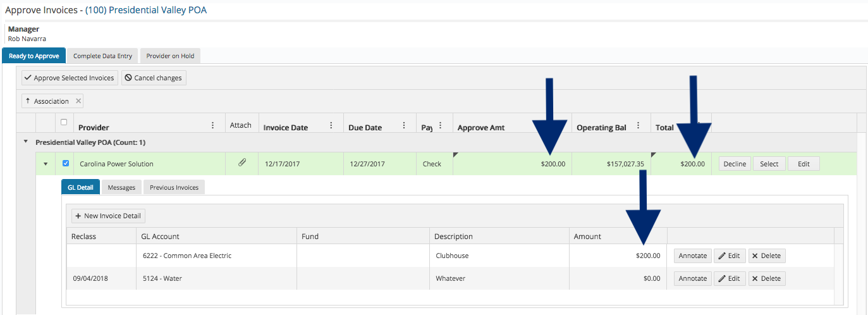
Task: Click the 12/27/2017 due date cell
Action: (x=380, y=164)
